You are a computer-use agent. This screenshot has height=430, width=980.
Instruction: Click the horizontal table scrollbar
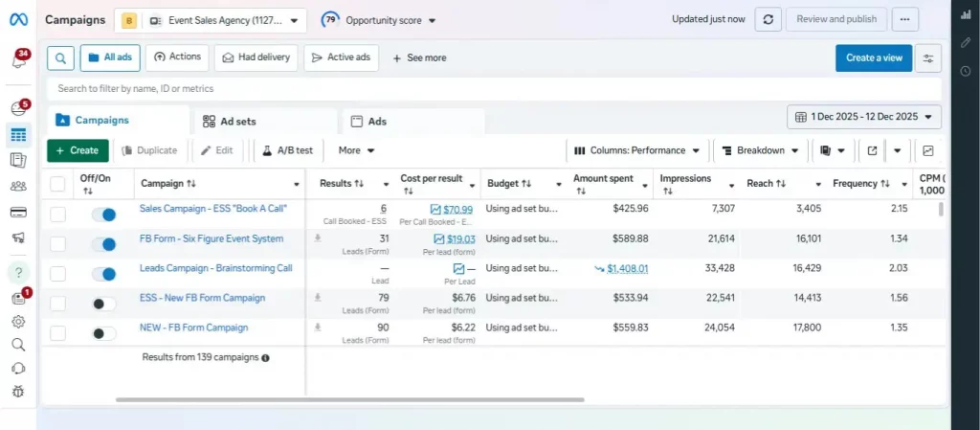pos(349,399)
